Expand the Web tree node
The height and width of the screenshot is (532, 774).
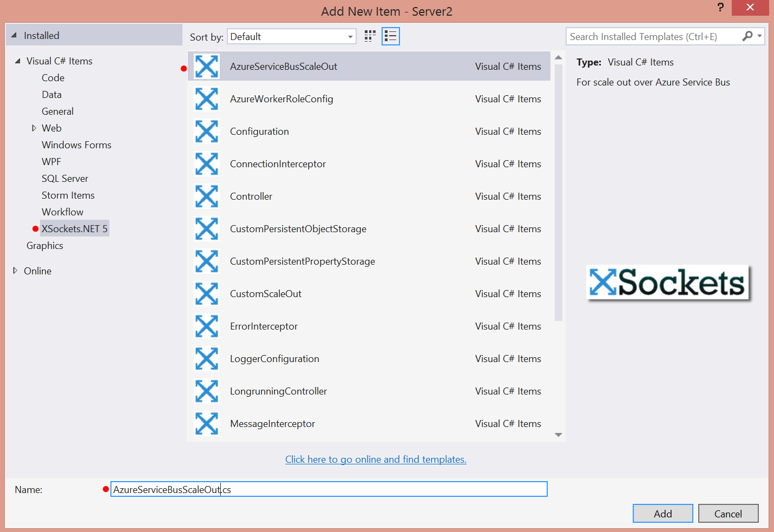click(34, 128)
